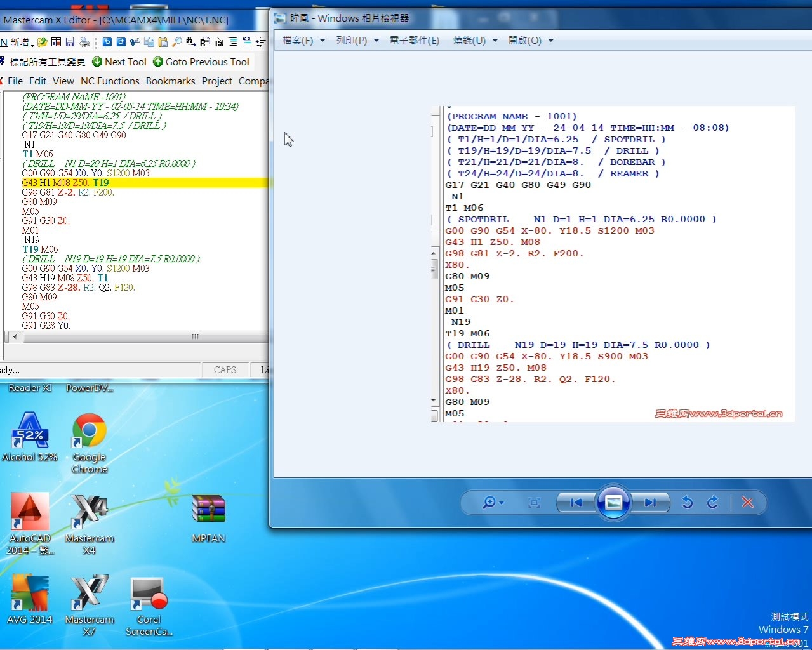Open Google Chrome desktop shortcut
The height and width of the screenshot is (650, 812).
tap(90, 442)
